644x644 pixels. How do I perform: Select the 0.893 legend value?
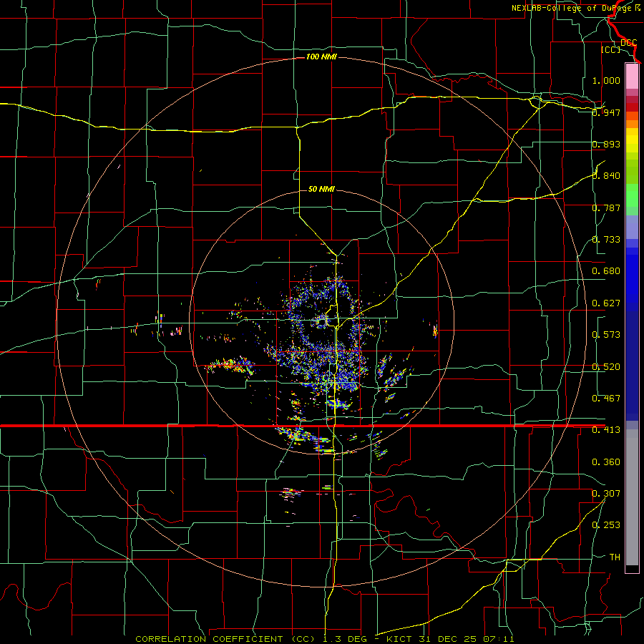tap(606, 144)
